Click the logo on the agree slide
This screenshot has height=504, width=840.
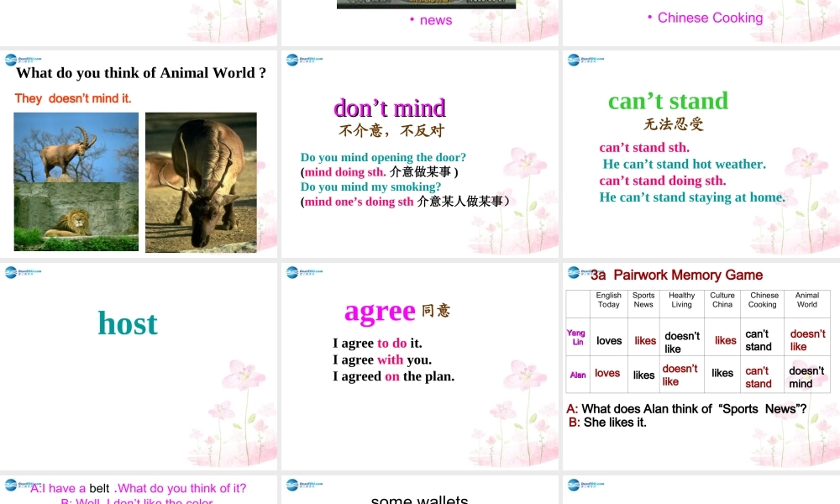pyautogui.click(x=292, y=271)
